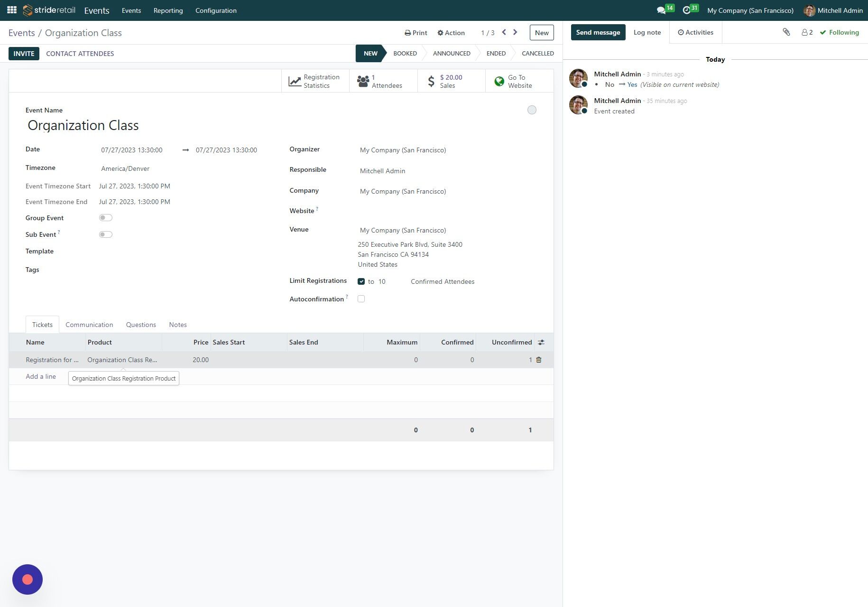The width and height of the screenshot is (868, 607).
Task: Uncheck the Limit Registrations checkbox
Action: pyautogui.click(x=361, y=281)
